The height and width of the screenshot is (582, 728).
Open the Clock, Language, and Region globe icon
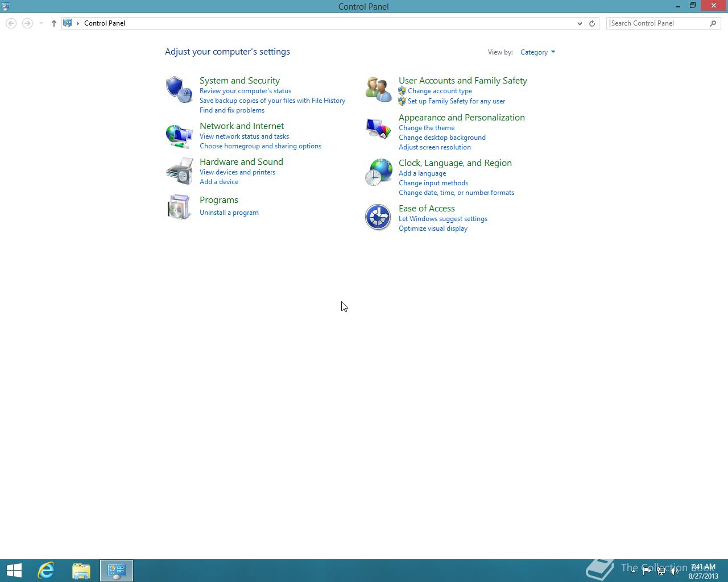point(378,172)
